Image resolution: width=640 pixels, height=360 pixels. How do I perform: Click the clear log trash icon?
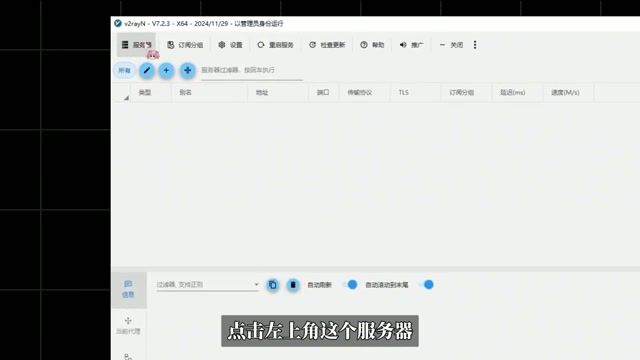(x=293, y=285)
